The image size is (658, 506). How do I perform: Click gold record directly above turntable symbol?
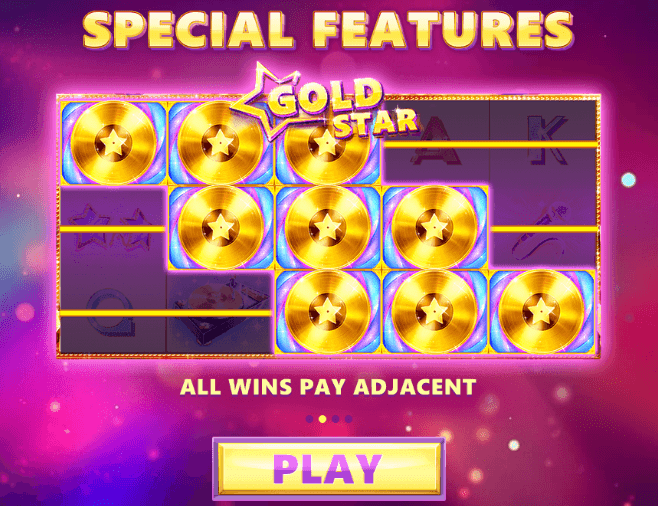click(x=221, y=227)
